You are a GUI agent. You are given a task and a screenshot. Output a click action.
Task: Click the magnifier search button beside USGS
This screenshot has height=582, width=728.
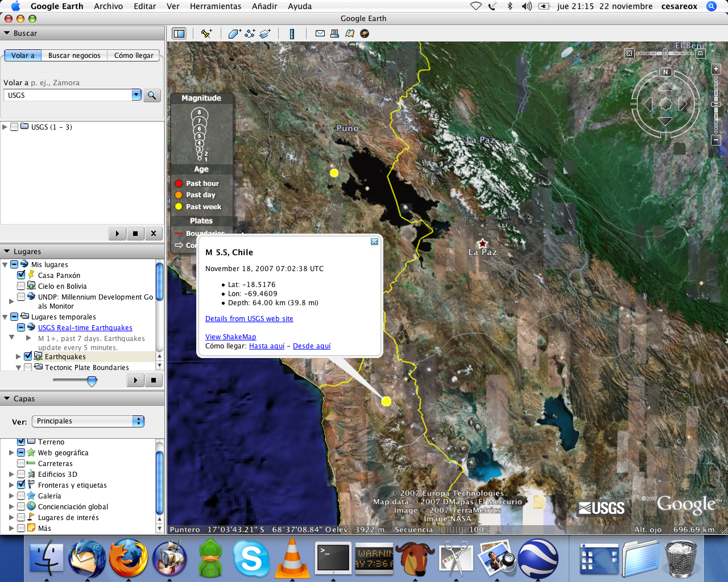[152, 95]
